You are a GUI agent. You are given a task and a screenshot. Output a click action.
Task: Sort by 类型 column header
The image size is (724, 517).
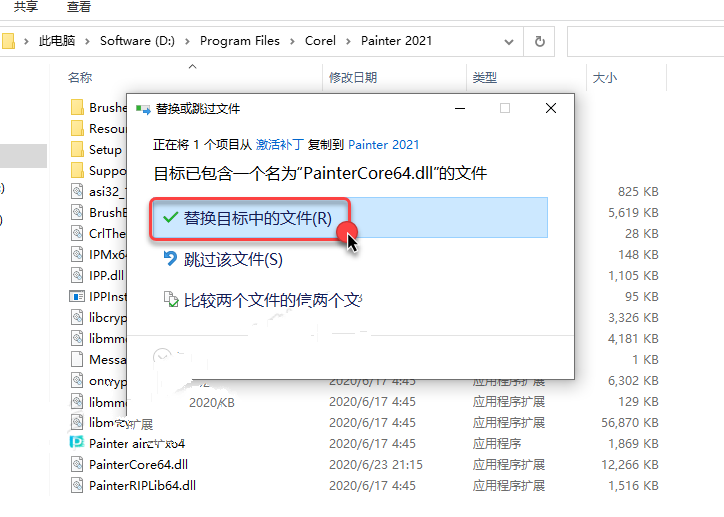coord(484,78)
